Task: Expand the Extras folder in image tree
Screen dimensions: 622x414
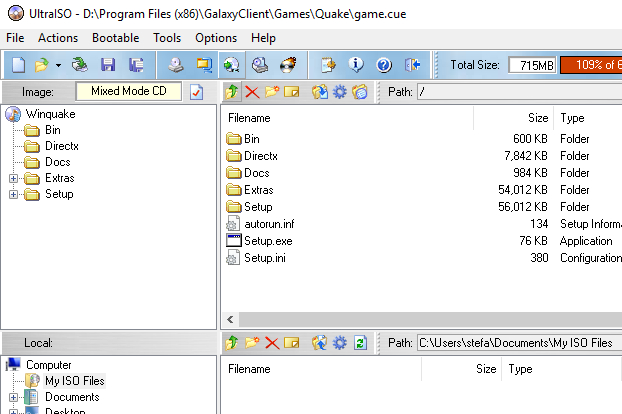Action: pyautogui.click(x=13, y=178)
